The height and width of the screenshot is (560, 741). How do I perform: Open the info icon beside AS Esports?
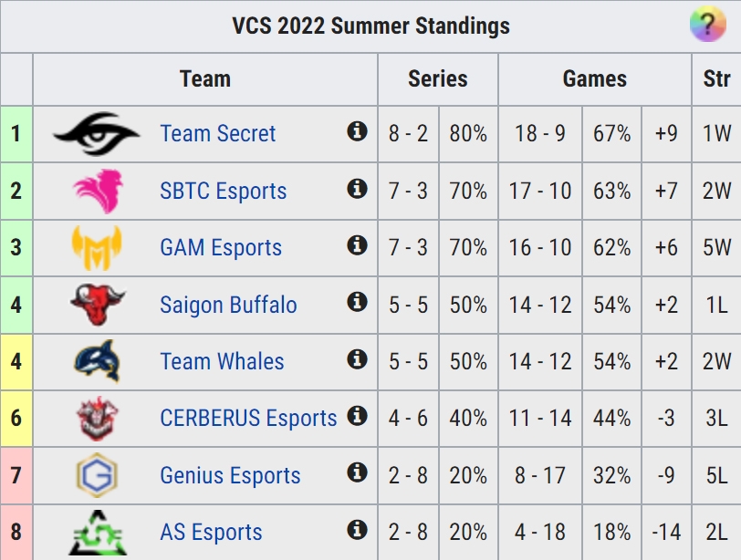[x=358, y=529]
